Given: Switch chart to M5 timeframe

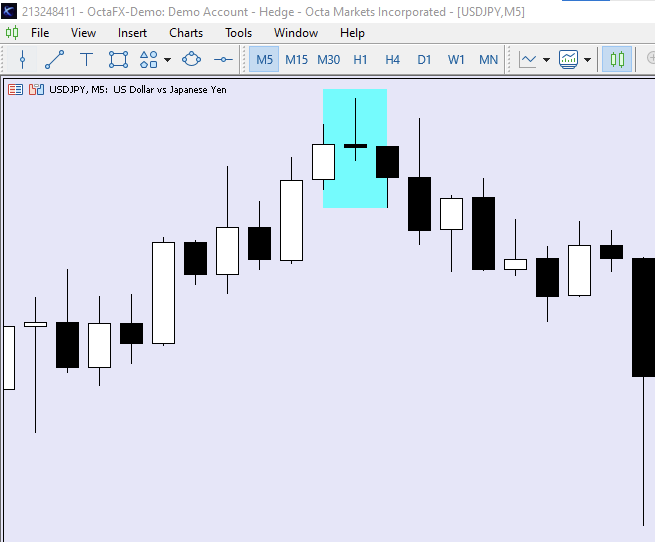Looking at the screenshot, I should tap(264, 60).
